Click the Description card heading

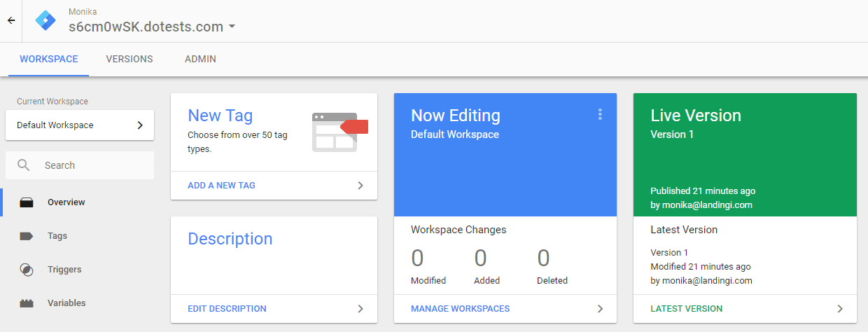tap(230, 239)
